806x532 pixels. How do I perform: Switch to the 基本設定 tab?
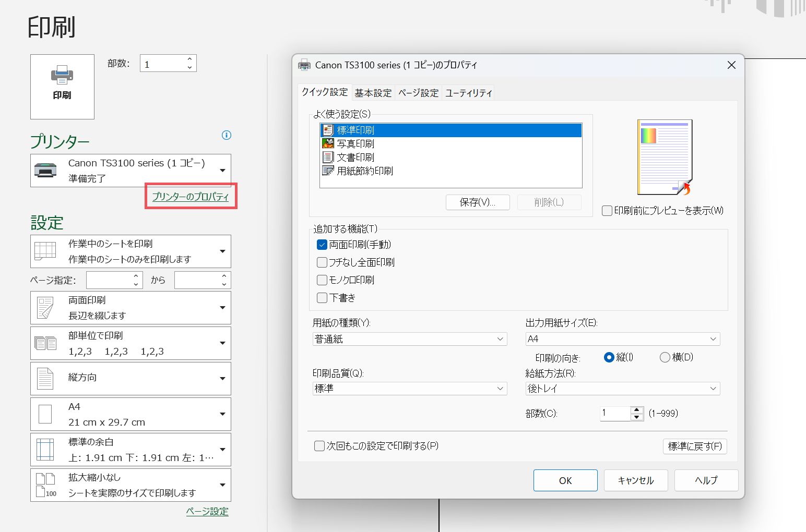coord(373,93)
